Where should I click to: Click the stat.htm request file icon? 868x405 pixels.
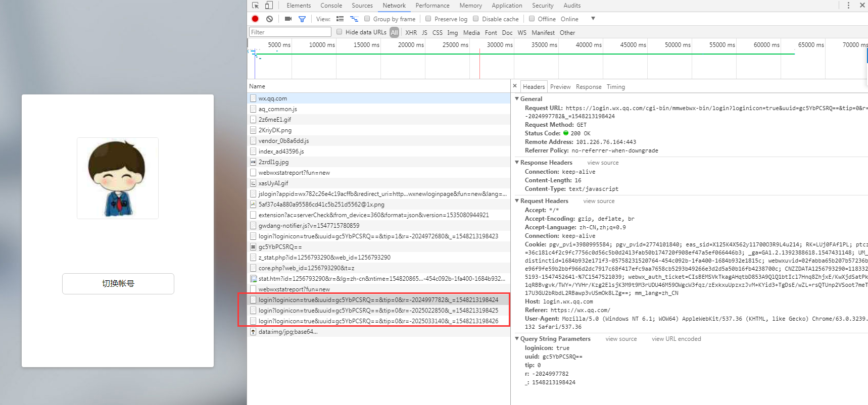click(253, 279)
